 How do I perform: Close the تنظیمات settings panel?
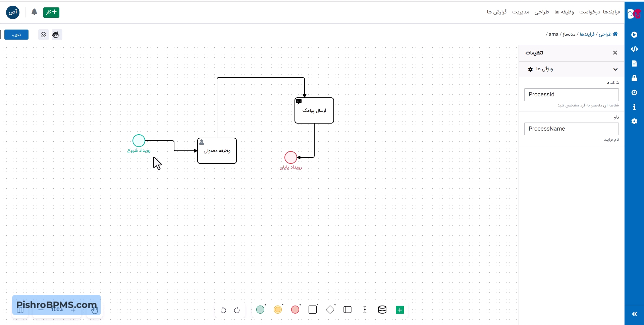[615, 53]
